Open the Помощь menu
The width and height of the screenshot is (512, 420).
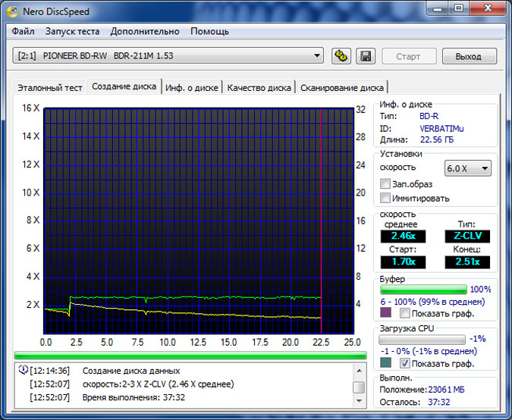click(x=209, y=31)
